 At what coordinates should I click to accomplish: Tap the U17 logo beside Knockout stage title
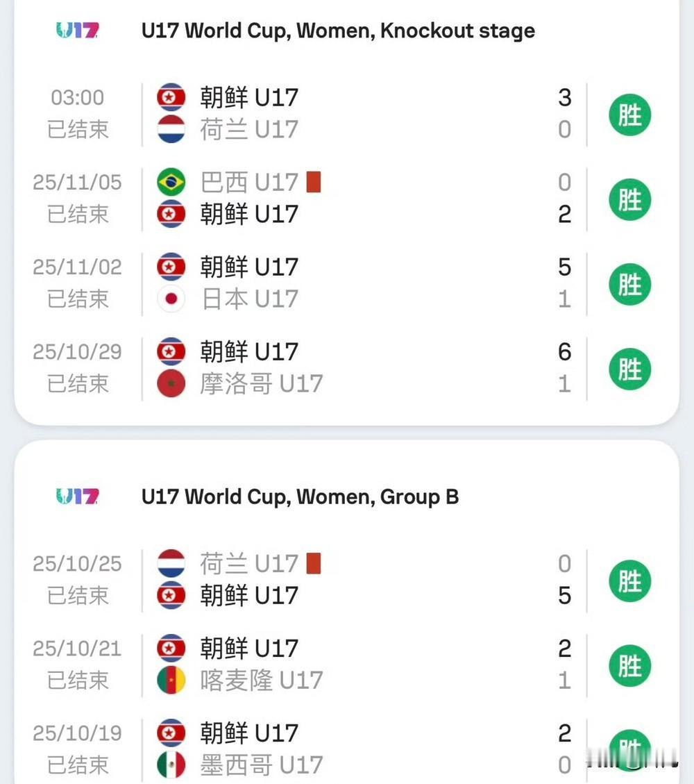point(77,31)
